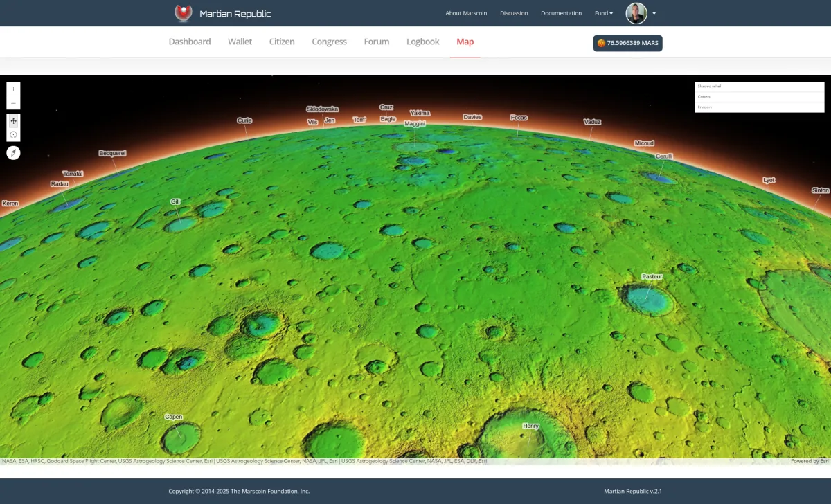Switch to the Wallet tab

coord(240,42)
